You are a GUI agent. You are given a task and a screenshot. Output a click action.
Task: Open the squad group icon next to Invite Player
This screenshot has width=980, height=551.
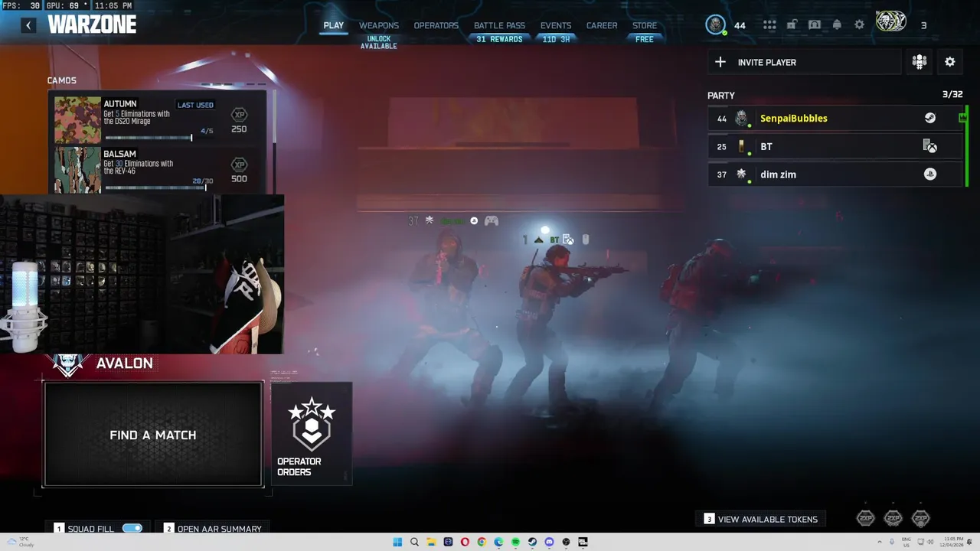(920, 62)
